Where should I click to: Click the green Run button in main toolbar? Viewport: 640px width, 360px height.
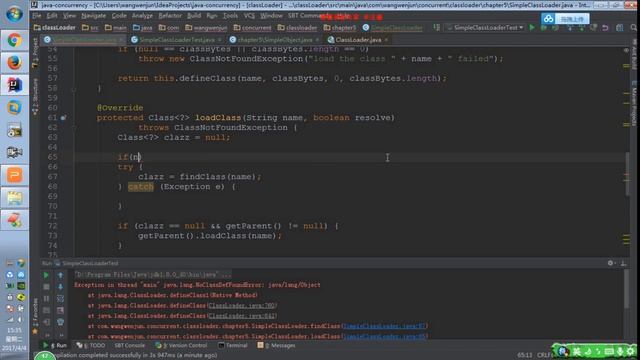532,28
